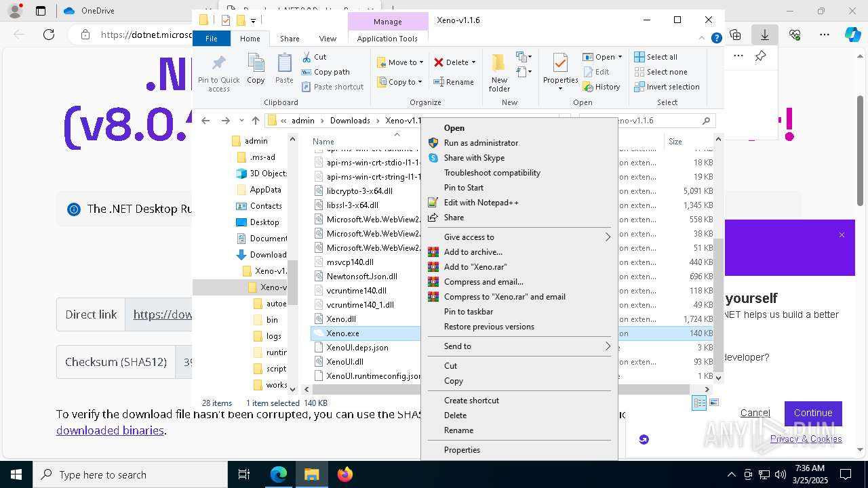Click Invert selection in the ribbon

point(667,87)
